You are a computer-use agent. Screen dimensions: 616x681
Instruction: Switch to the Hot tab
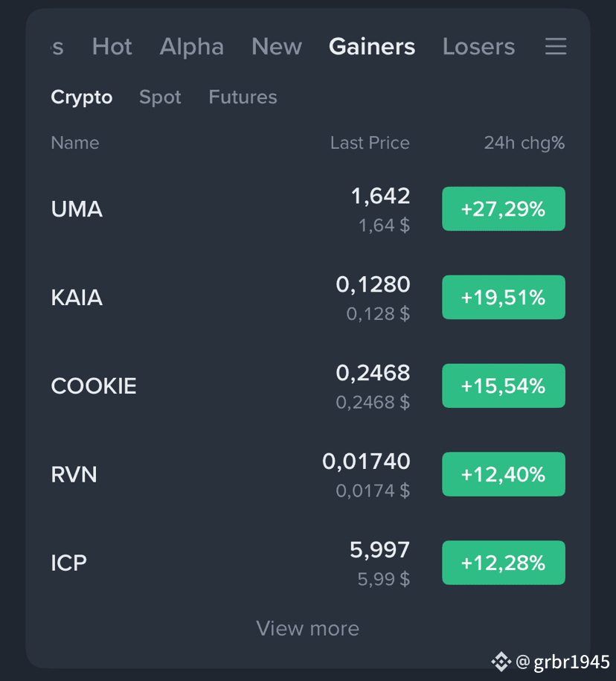click(x=112, y=46)
